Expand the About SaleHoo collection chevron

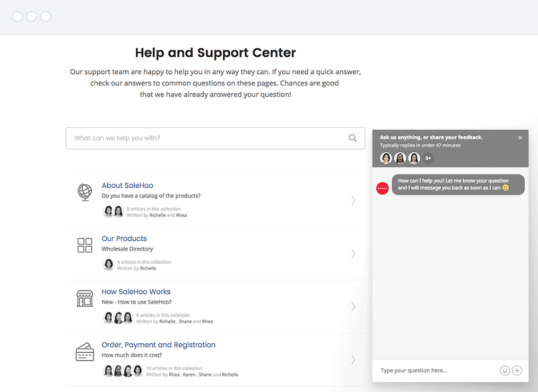(x=353, y=201)
